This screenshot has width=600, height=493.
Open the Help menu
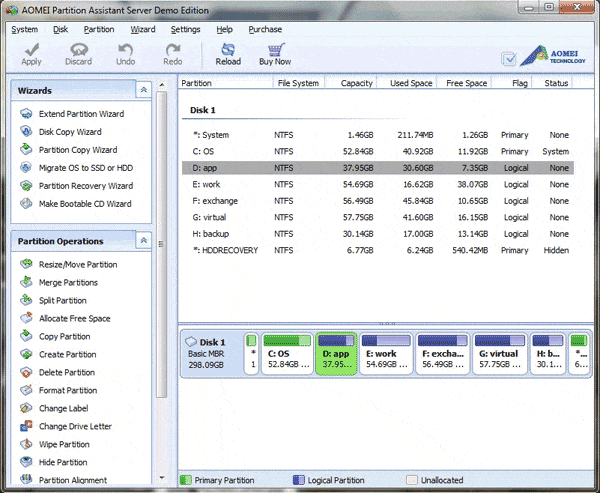[x=224, y=29]
